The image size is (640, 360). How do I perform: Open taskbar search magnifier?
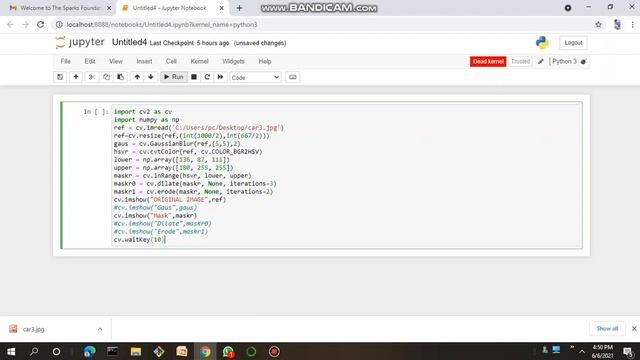[34, 351]
